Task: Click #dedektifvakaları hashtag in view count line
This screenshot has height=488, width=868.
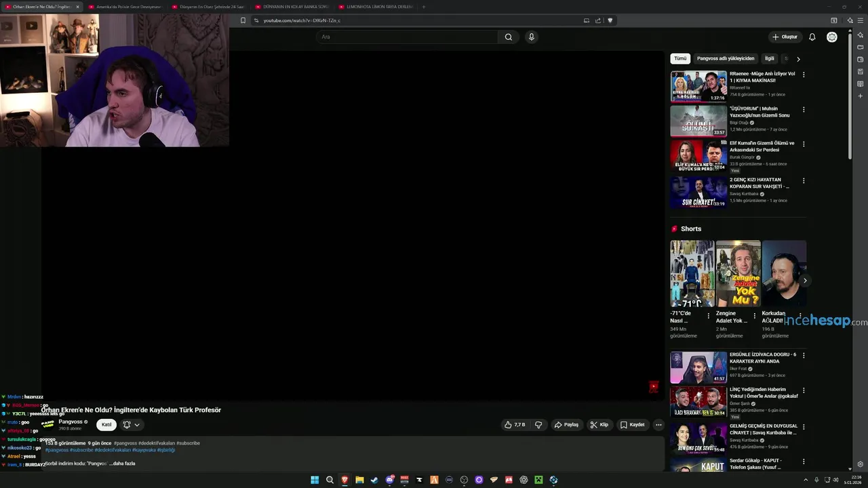Action: [157, 443]
